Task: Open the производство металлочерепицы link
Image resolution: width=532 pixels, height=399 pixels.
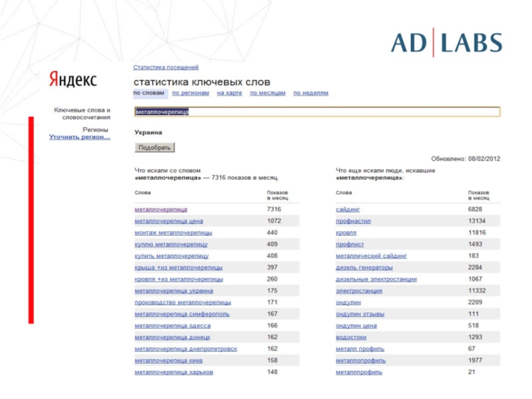Action: 182,303
